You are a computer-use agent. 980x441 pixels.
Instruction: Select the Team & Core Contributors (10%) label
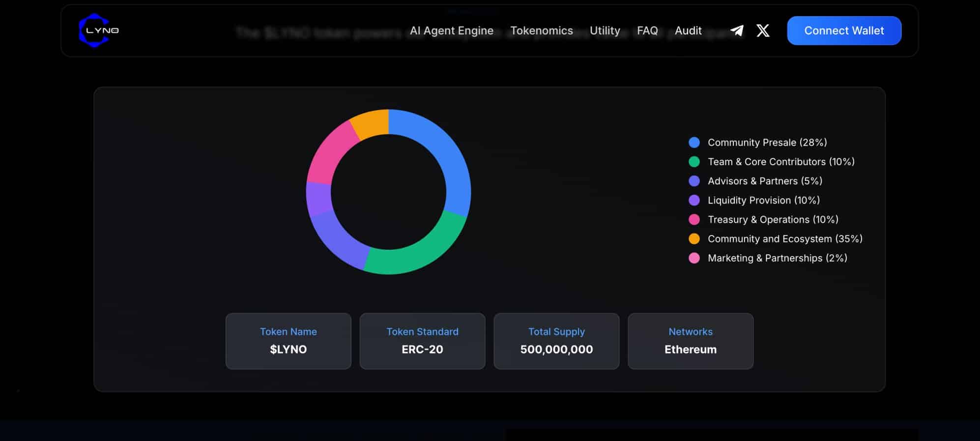point(781,162)
